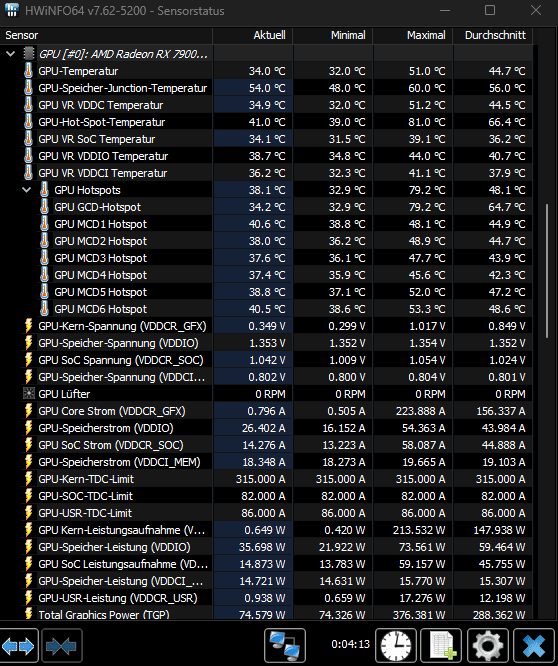Select the GPU SoC Leistungsaufnahme row

(x=266, y=564)
